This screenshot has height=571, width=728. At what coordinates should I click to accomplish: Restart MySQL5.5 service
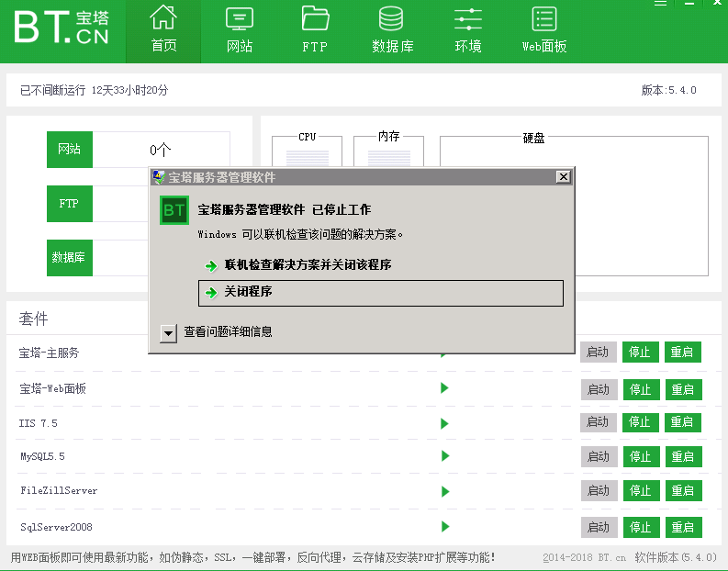point(683,457)
